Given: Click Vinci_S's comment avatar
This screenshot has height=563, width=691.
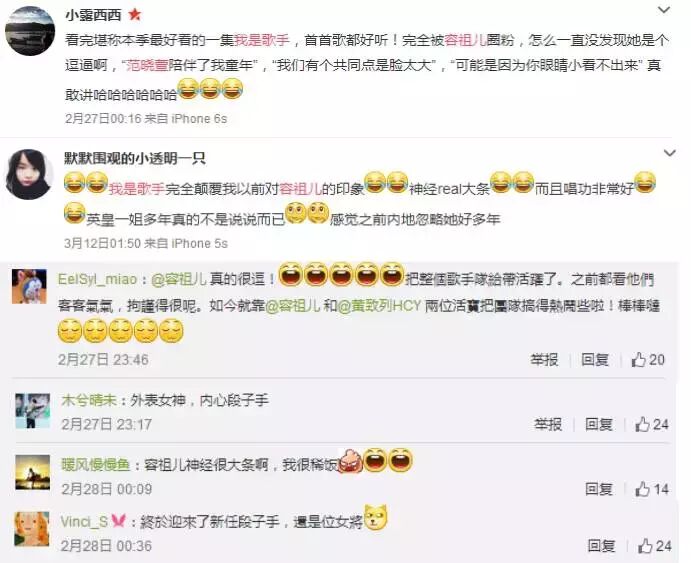Looking at the screenshot, I should (32, 529).
